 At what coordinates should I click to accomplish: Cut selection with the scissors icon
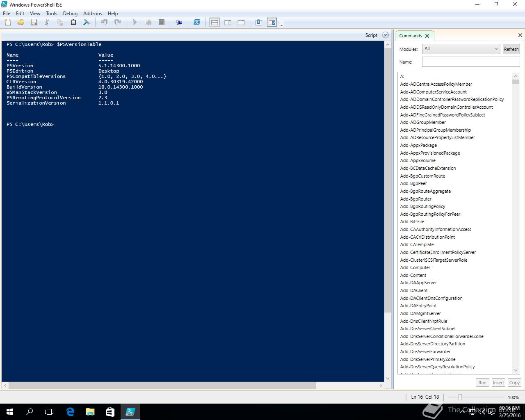[x=47, y=22]
